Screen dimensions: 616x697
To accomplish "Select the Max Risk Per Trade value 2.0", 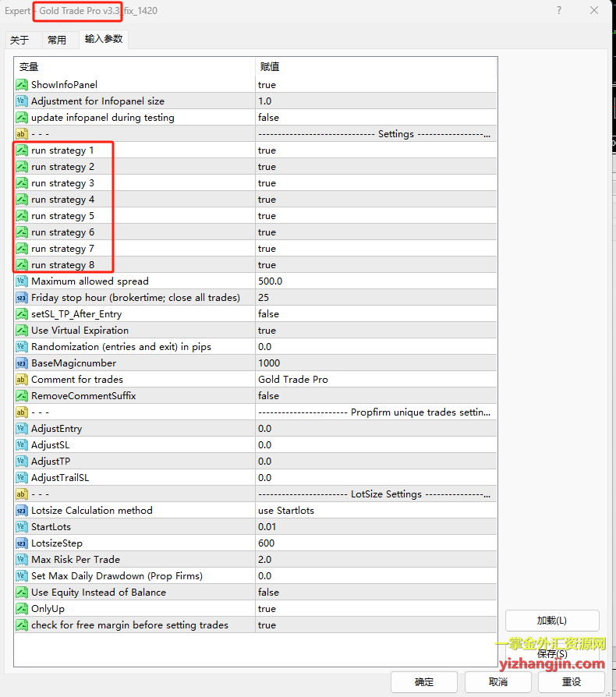I will pos(376,560).
